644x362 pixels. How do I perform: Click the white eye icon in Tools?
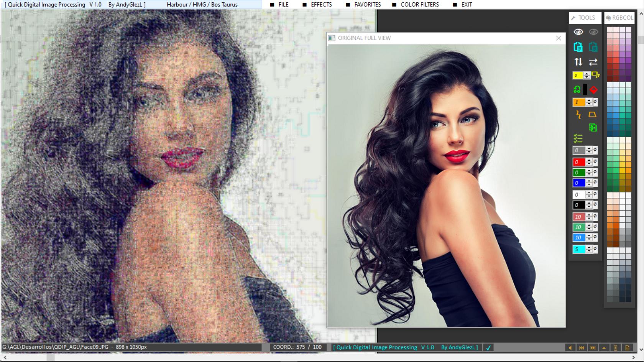click(x=578, y=32)
